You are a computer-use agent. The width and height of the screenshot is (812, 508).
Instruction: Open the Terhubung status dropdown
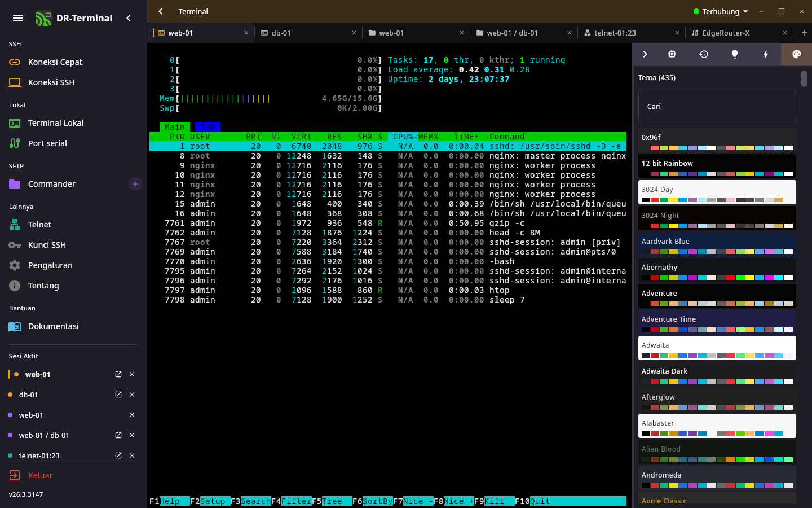point(721,11)
